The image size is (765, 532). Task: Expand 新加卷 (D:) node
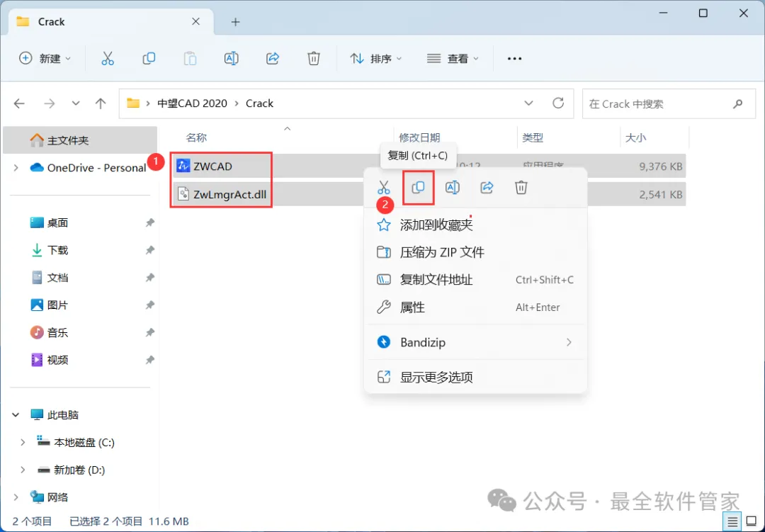click(x=23, y=470)
